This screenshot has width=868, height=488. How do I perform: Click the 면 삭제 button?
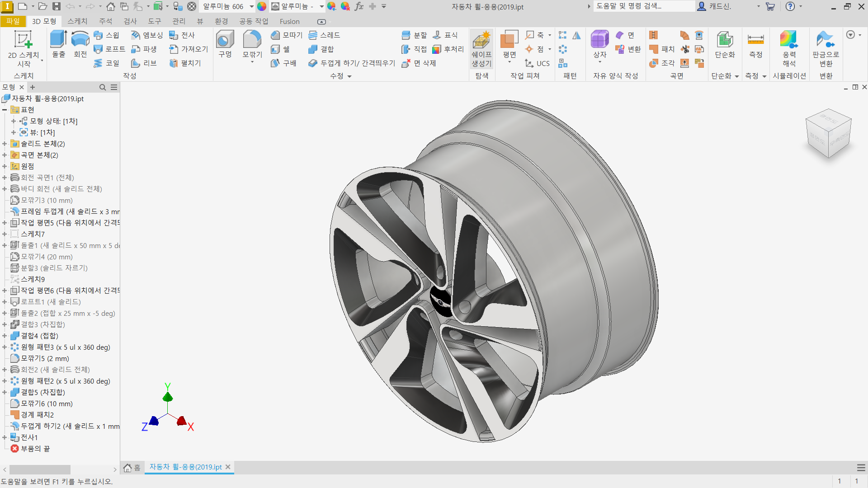coord(419,63)
